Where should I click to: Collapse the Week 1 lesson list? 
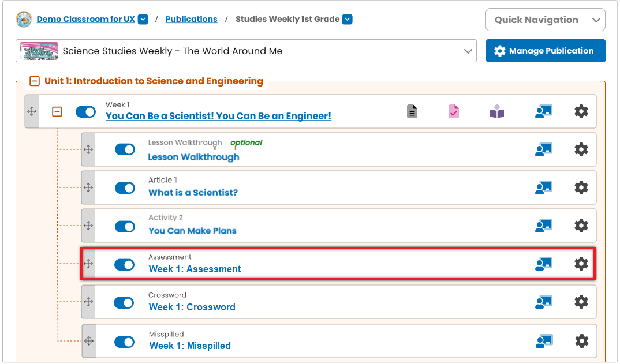click(x=57, y=112)
